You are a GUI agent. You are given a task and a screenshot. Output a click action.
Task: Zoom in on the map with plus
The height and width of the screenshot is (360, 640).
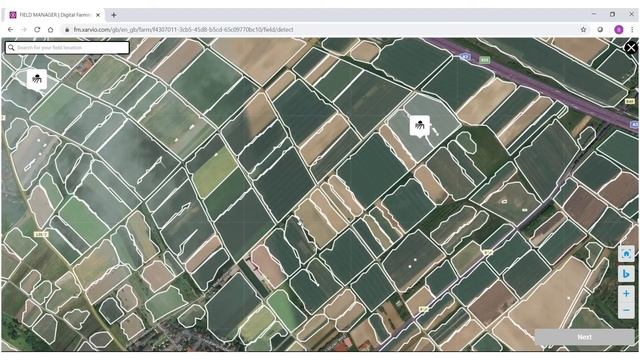(x=626, y=293)
